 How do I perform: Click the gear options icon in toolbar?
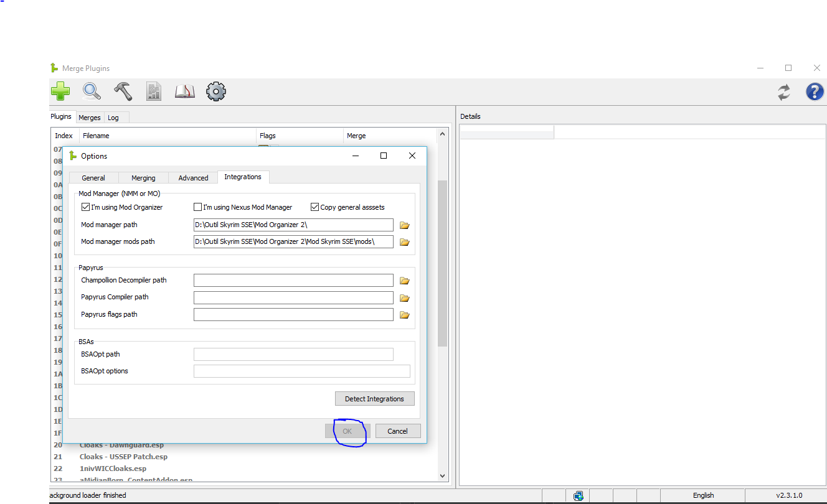pos(215,91)
